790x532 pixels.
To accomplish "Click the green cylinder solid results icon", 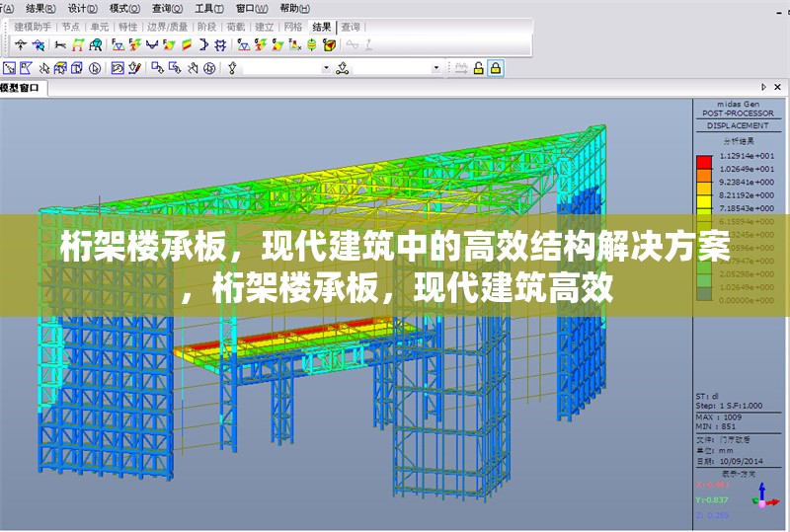I will 312,45.
